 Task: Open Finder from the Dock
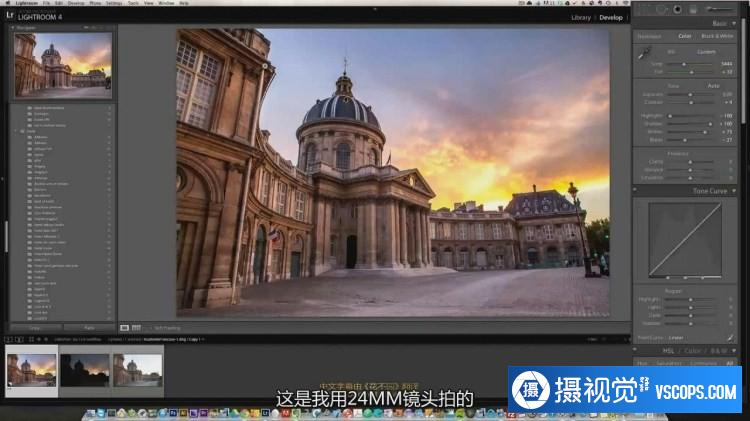pyautogui.click(x=90, y=413)
